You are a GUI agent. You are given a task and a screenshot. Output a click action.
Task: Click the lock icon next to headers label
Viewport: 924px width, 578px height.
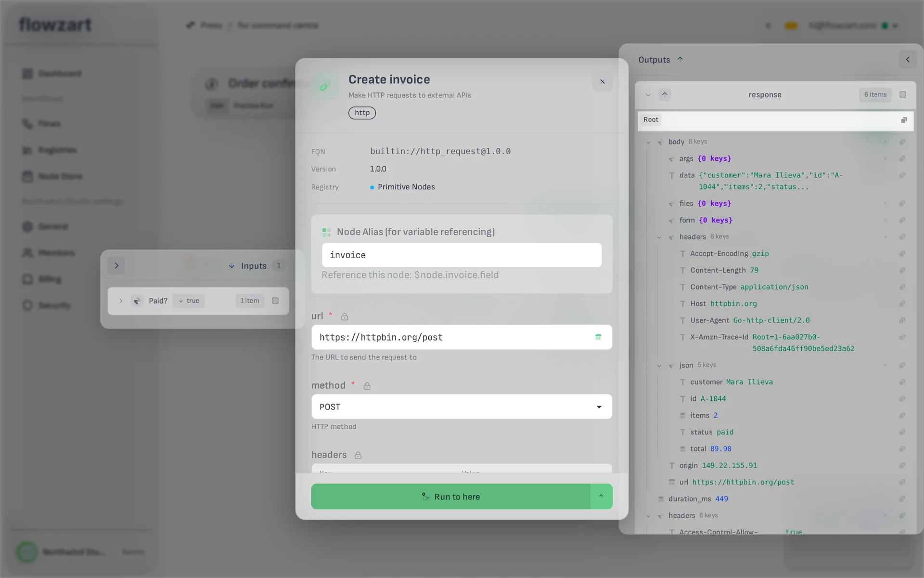(x=358, y=455)
